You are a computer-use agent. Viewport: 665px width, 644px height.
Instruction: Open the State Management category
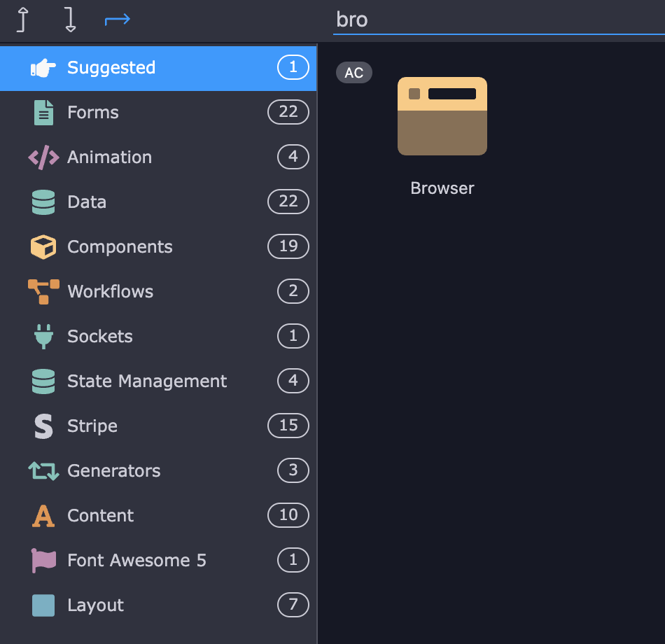pos(146,381)
